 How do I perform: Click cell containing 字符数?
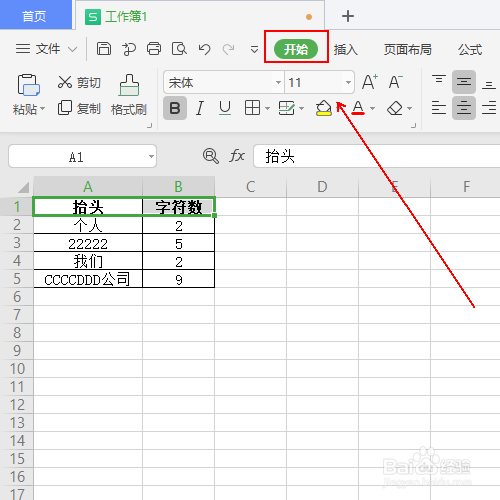(179, 207)
